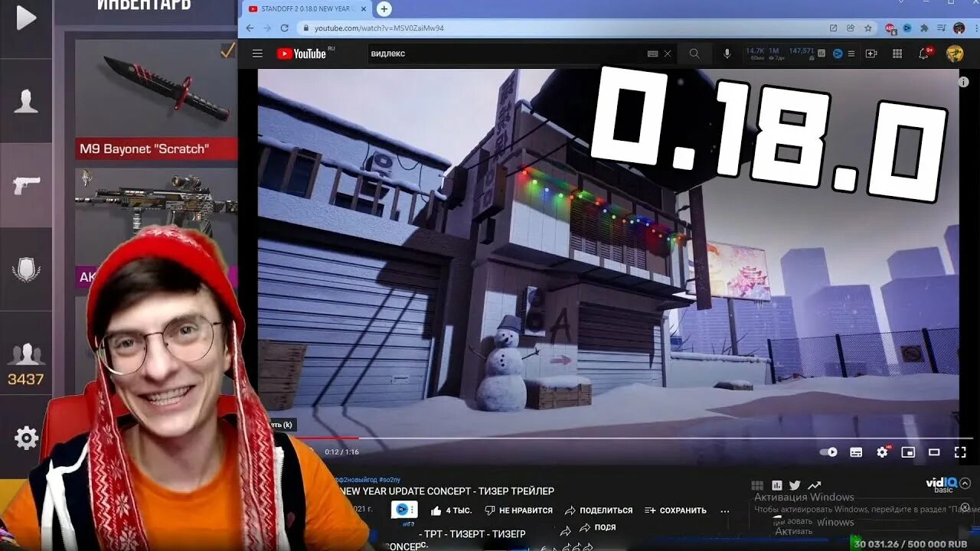
Task: Switch video to theater mode
Action: click(934, 452)
